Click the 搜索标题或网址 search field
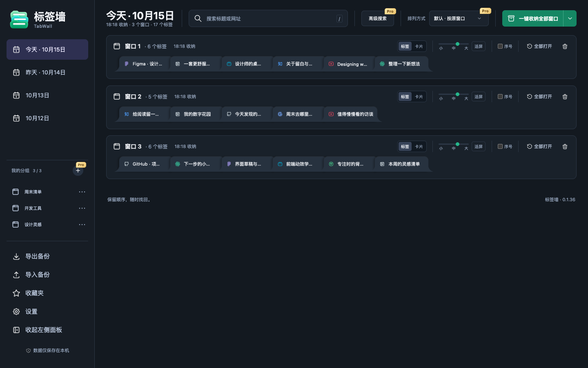This screenshot has width=588, height=368. [268, 18]
